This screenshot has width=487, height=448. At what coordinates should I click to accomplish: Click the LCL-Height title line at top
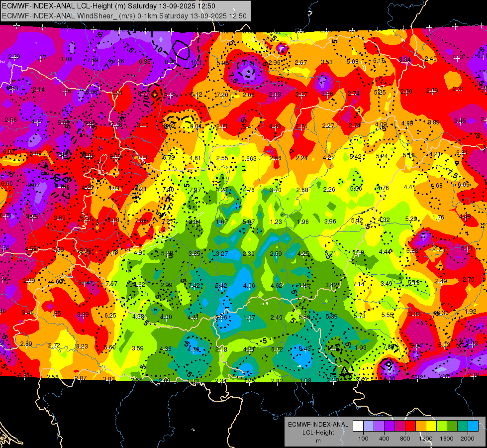click(109, 6)
